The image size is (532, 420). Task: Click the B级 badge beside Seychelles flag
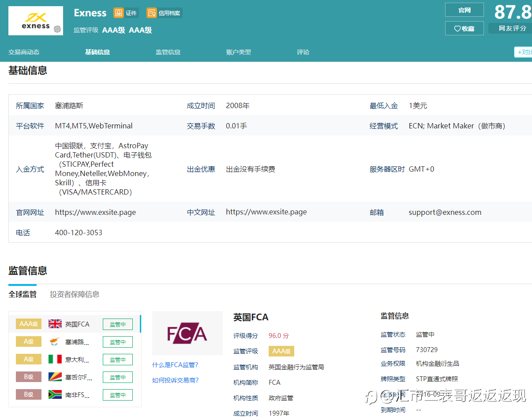(29, 377)
